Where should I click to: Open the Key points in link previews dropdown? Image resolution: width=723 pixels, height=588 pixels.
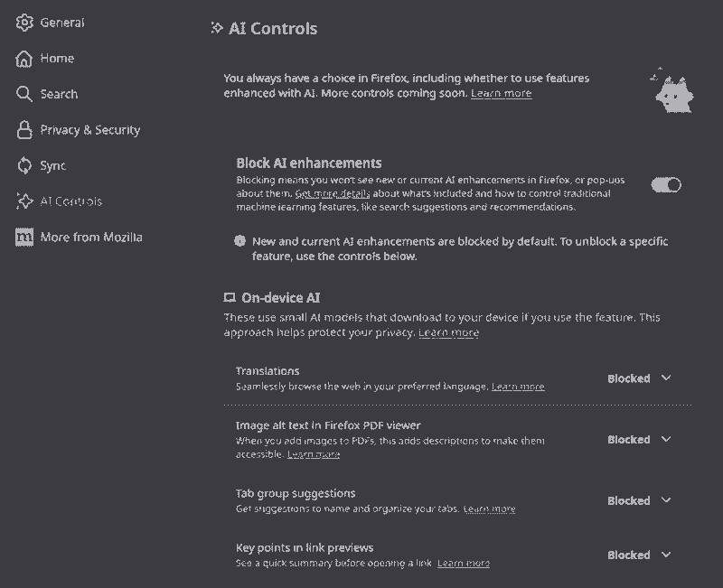(x=639, y=555)
